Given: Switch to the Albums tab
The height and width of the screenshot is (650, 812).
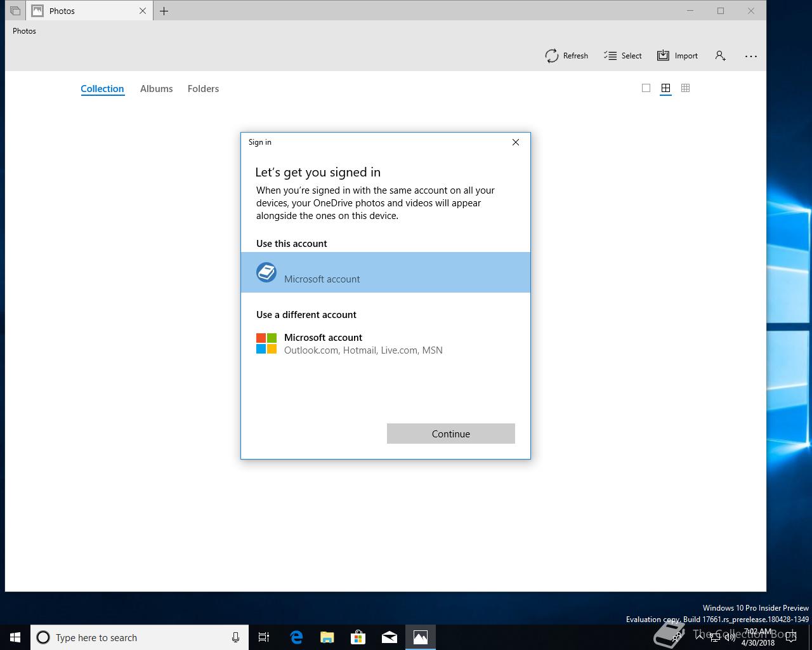Looking at the screenshot, I should click(x=156, y=89).
